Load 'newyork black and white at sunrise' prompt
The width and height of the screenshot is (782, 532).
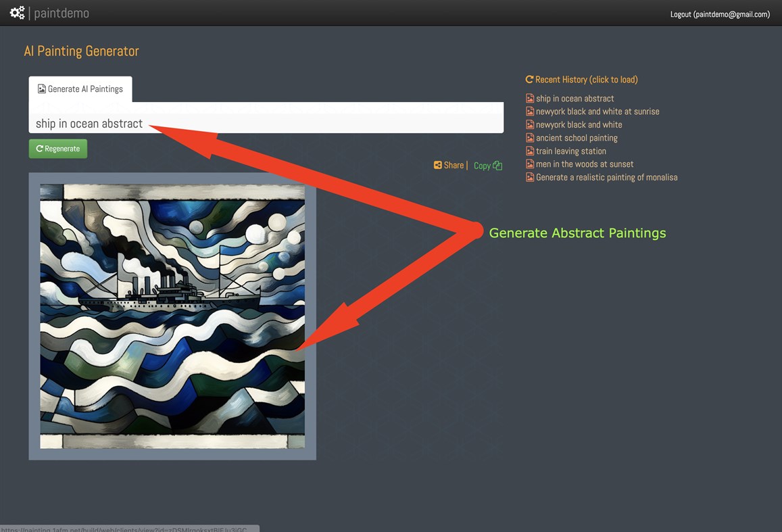coord(597,111)
